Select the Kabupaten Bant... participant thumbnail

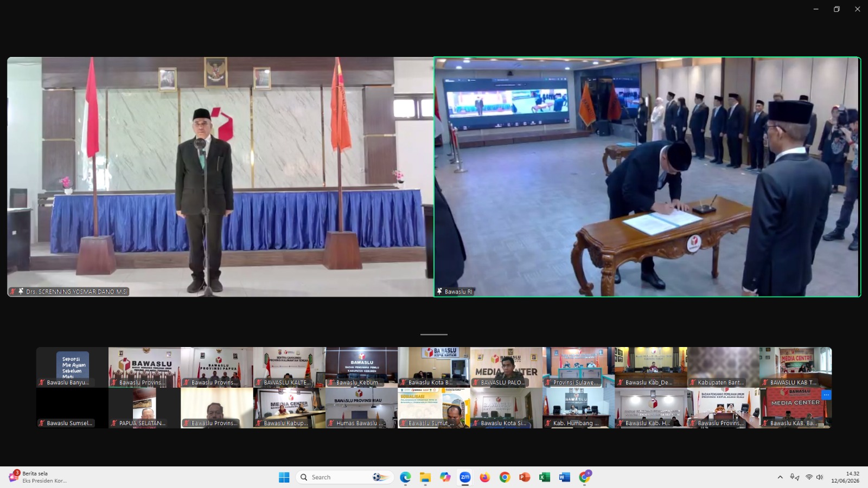coord(723,367)
